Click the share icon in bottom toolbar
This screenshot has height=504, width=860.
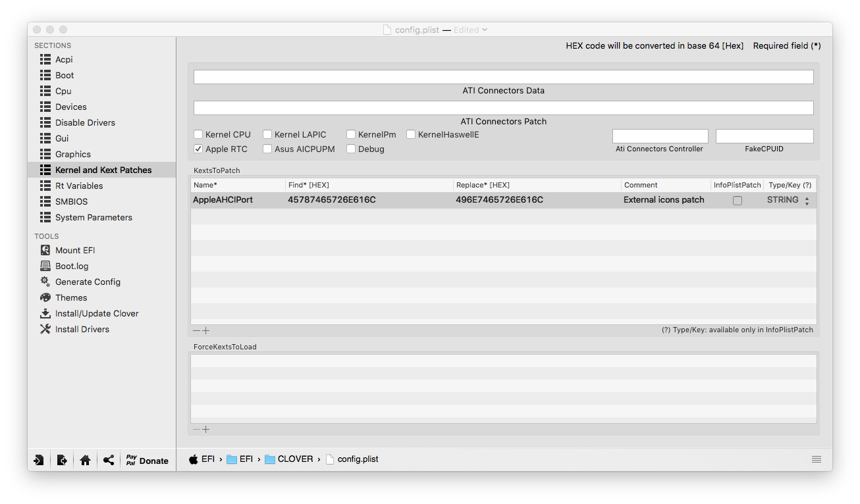click(x=109, y=461)
